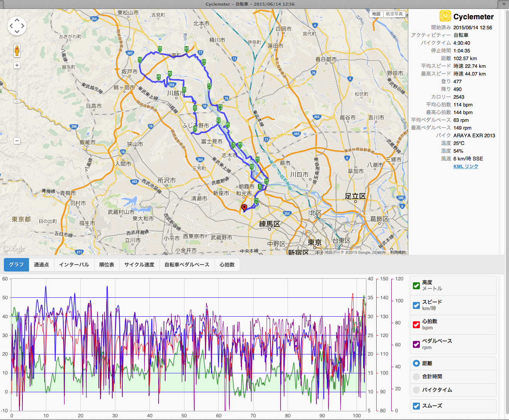
Task: Switch to the インターバル tab
Action: click(74, 265)
